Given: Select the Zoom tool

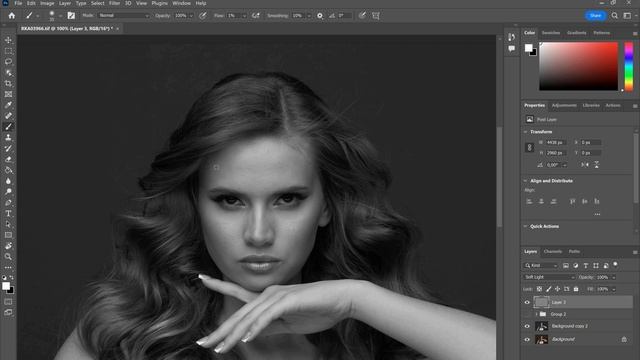Looking at the screenshot, I should (x=8, y=257).
